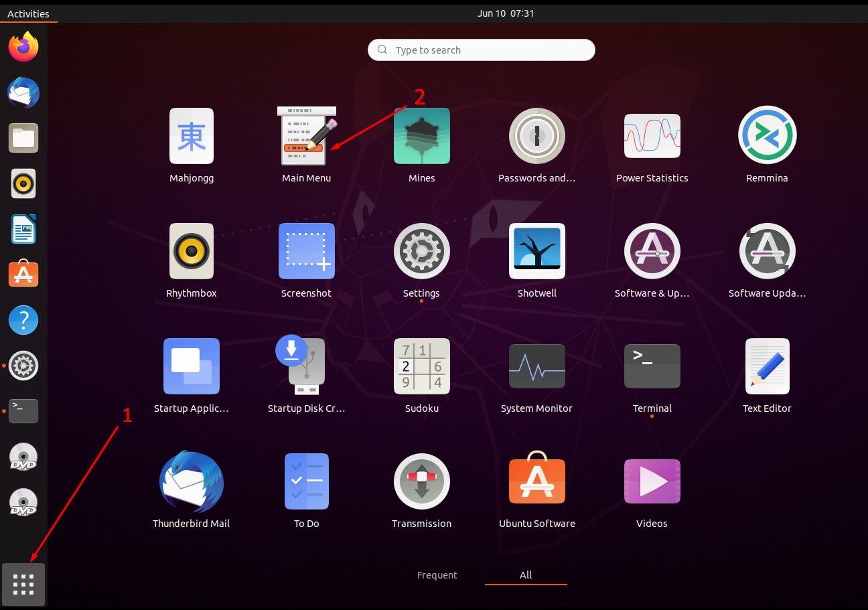Open Terminal from the app grid

tap(652, 366)
